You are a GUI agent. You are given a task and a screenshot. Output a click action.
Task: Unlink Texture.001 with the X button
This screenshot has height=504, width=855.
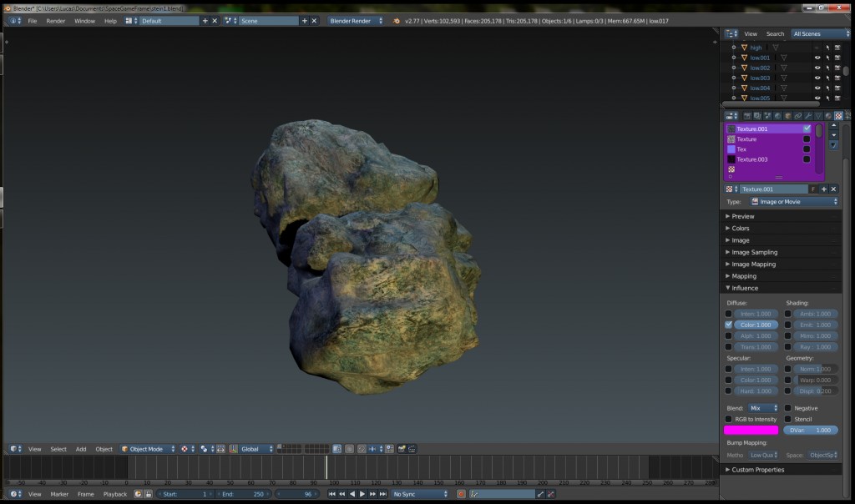point(833,189)
